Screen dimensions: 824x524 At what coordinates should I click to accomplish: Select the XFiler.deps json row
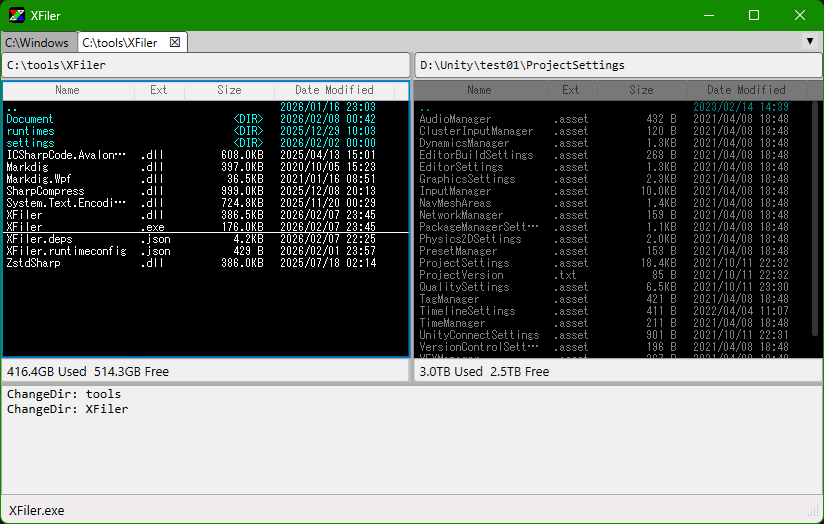[205, 239]
